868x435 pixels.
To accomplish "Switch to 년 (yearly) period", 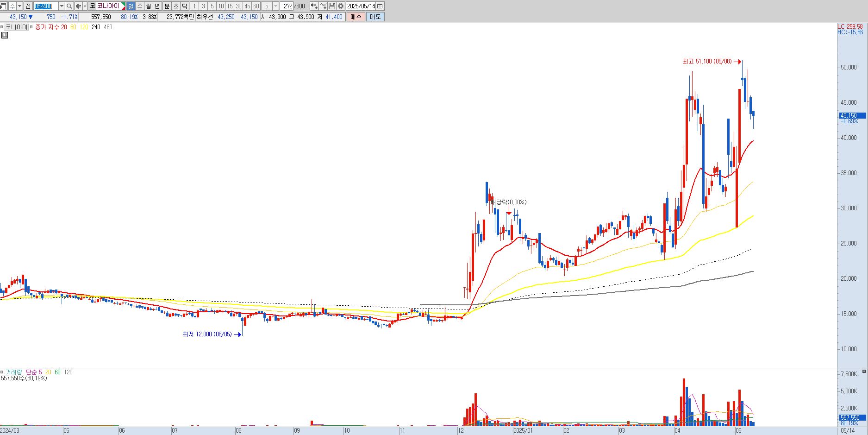I will pos(157,6).
